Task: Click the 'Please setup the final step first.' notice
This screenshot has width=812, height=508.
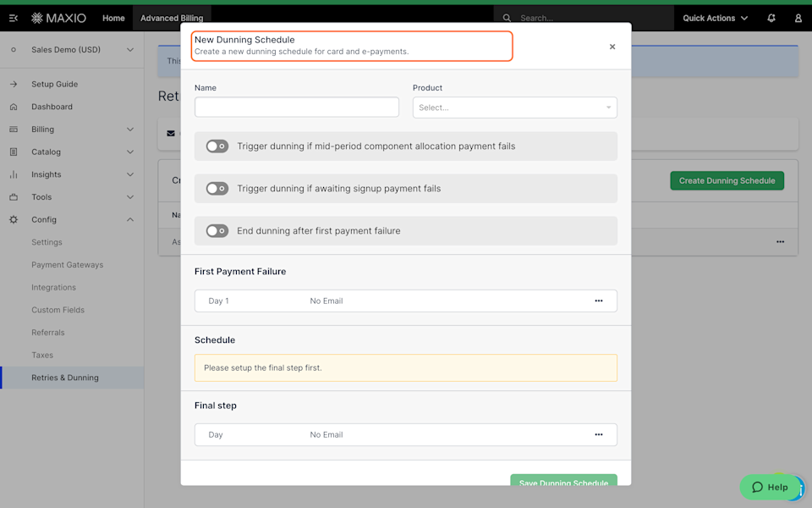Action: tap(405, 367)
